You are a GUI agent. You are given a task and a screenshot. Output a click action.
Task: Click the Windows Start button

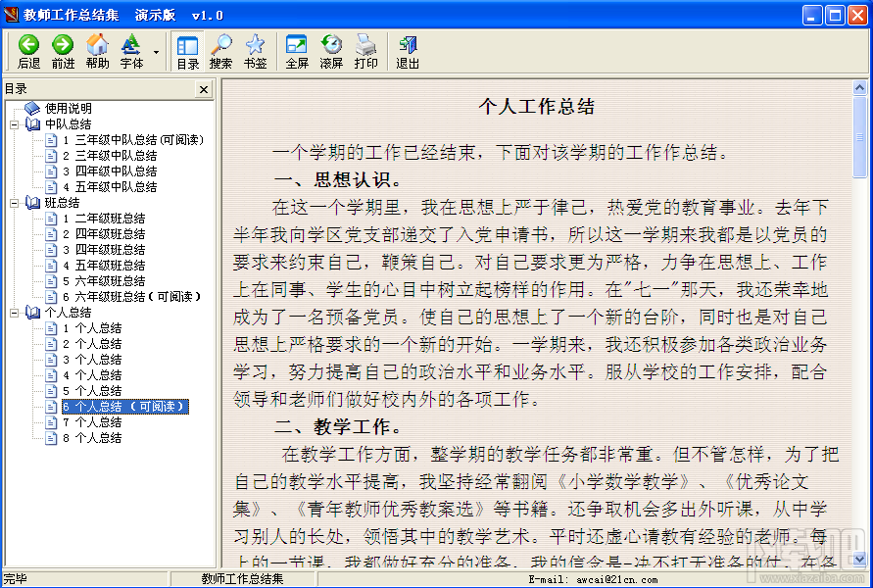pos(29,577)
